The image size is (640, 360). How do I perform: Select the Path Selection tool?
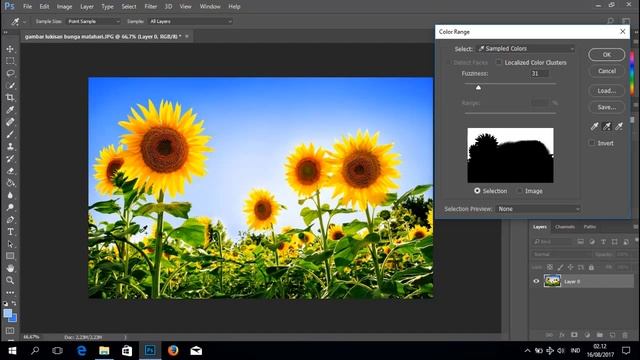[x=10, y=244]
